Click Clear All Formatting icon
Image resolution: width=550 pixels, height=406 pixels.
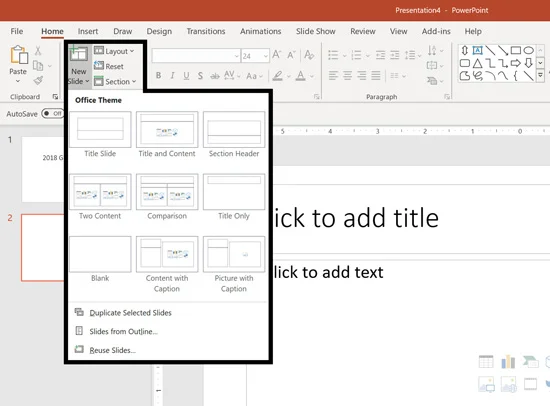click(x=309, y=55)
